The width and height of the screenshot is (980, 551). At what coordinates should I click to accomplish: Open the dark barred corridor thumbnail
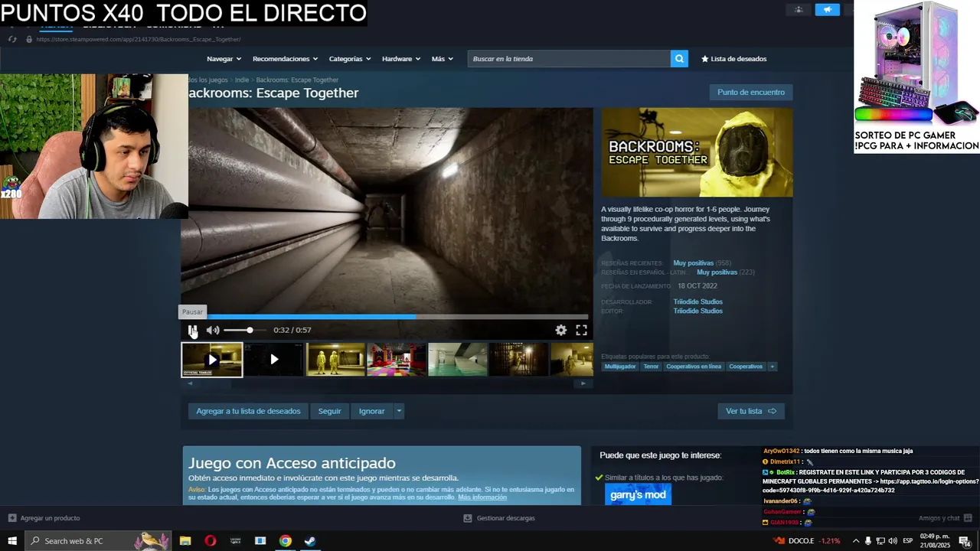519,360
